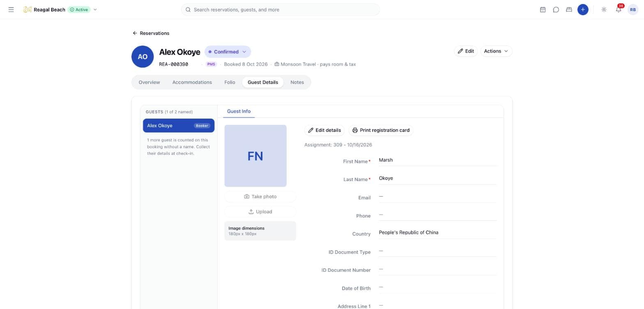Open the Confirmed status dropdown

tap(228, 52)
